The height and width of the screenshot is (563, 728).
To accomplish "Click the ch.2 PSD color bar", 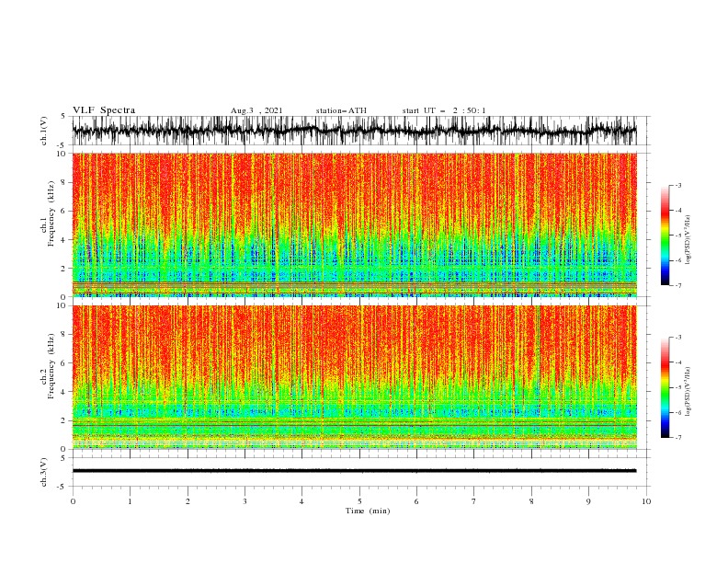I will coord(665,387).
